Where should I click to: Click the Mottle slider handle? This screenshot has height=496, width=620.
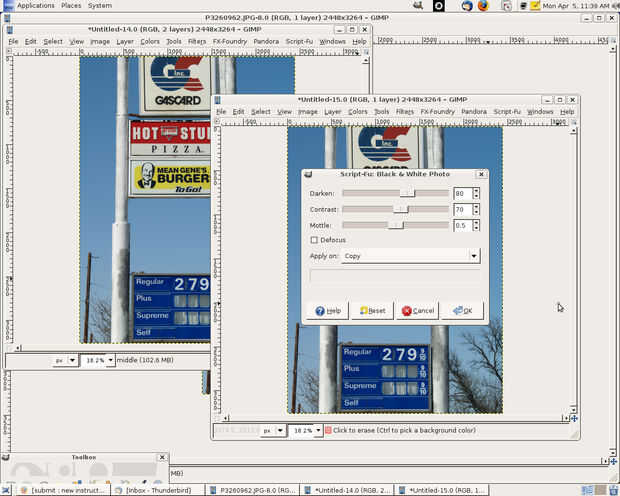click(395, 225)
